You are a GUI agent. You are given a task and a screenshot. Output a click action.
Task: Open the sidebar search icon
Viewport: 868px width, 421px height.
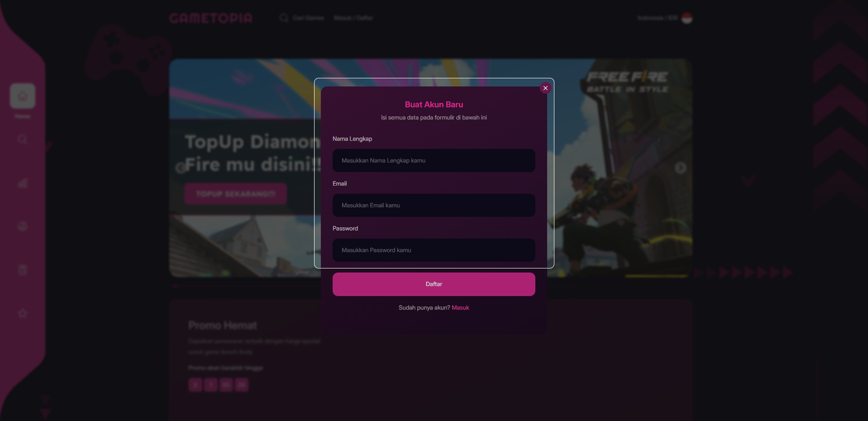pyautogui.click(x=23, y=139)
